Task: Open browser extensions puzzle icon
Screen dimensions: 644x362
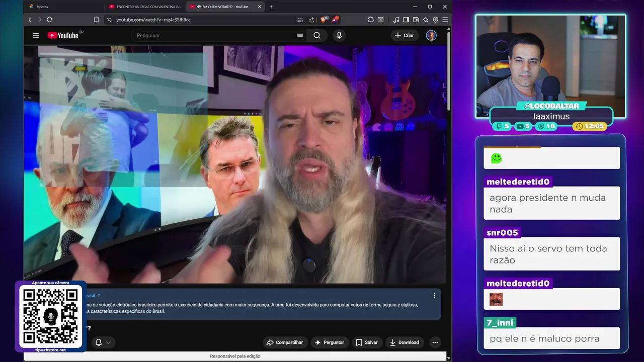Action: click(371, 20)
